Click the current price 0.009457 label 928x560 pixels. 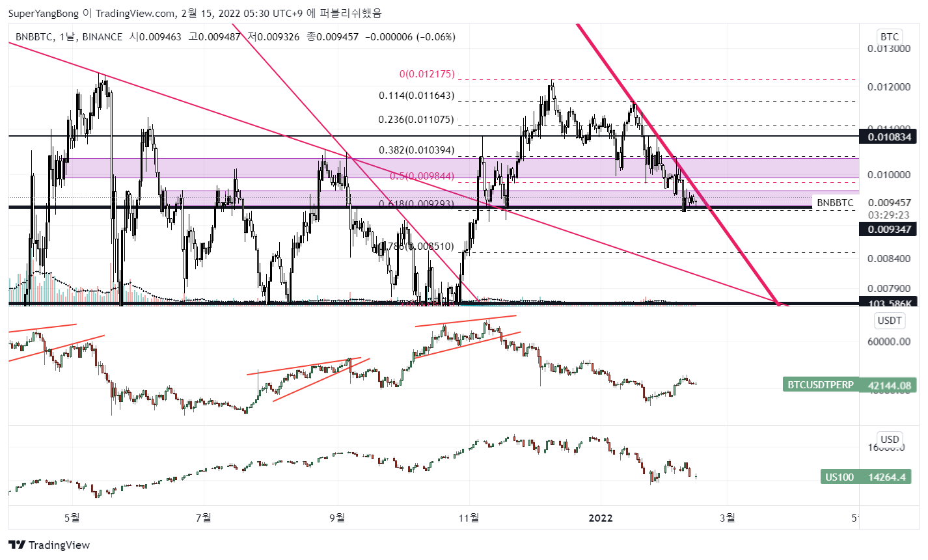889,203
